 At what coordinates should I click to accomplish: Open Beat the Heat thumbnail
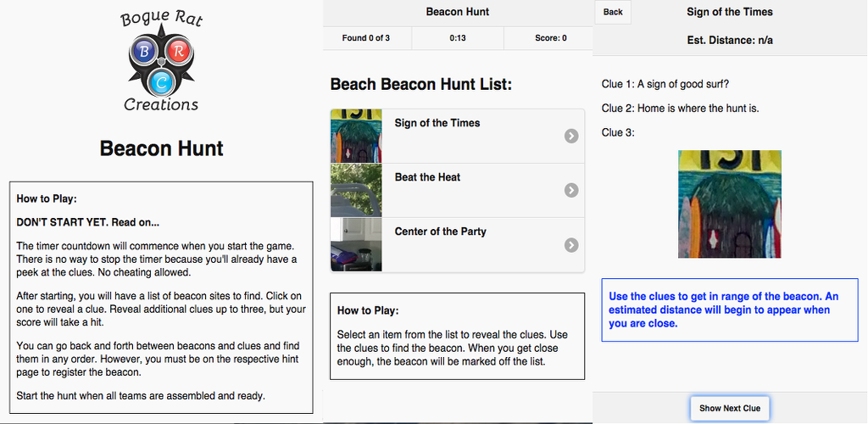point(356,190)
